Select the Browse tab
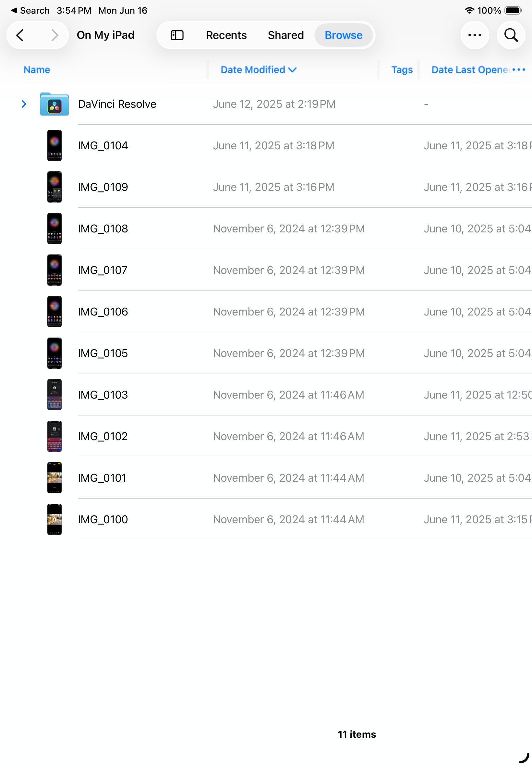The width and height of the screenshot is (532, 766). tap(343, 35)
